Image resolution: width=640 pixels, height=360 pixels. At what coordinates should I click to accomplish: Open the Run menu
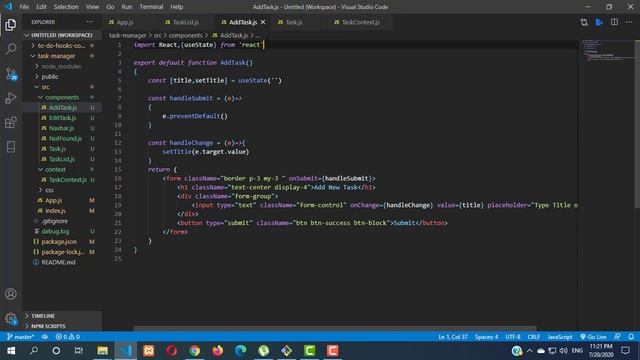(x=127, y=7)
